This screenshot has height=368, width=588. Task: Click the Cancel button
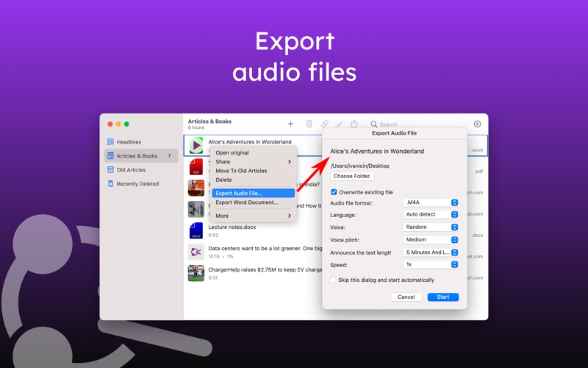(x=406, y=297)
